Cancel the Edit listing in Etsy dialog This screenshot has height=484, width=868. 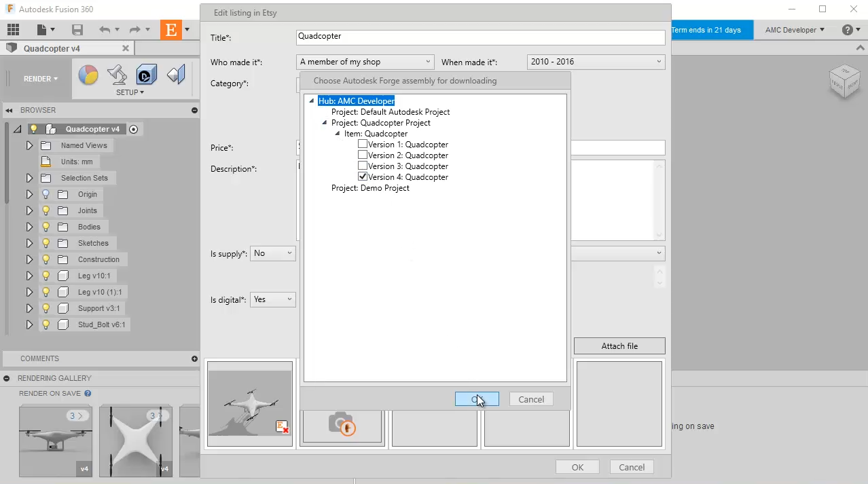tap(632, 467)
